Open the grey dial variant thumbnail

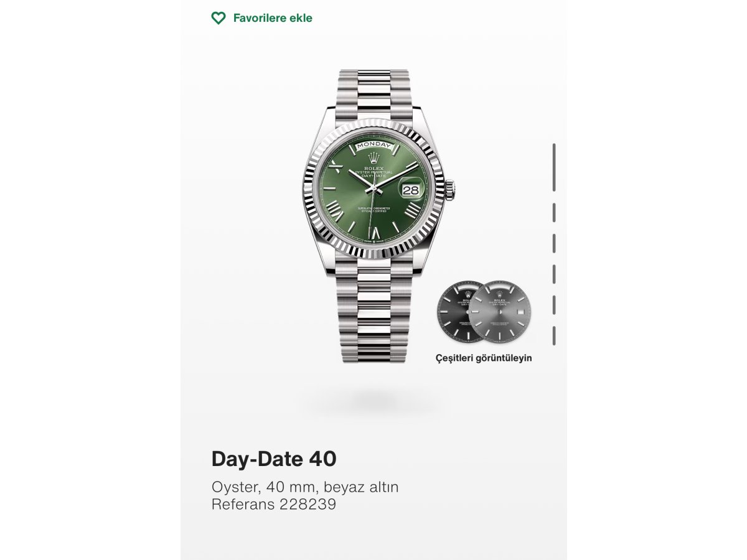point(500,311)
